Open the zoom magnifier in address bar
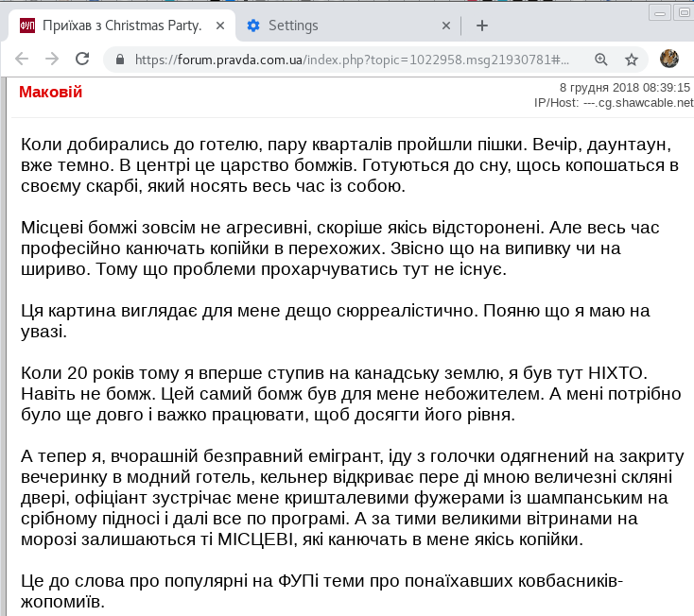The width and height of the screenshot is (694, 616). [x=600, y=60]
